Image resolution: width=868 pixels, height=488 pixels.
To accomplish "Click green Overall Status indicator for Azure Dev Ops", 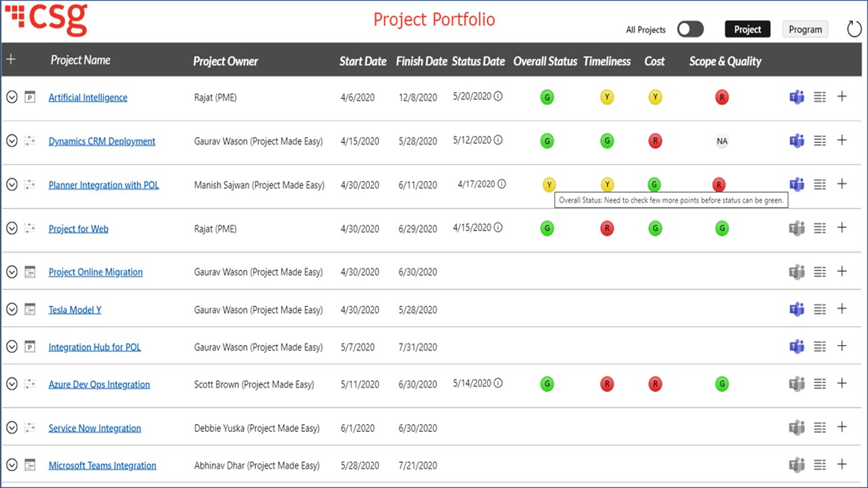I will pos(547,384).
